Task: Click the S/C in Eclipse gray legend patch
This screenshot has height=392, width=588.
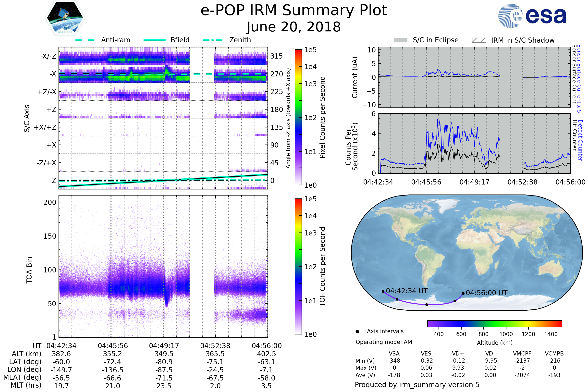Action: [401, 40]
